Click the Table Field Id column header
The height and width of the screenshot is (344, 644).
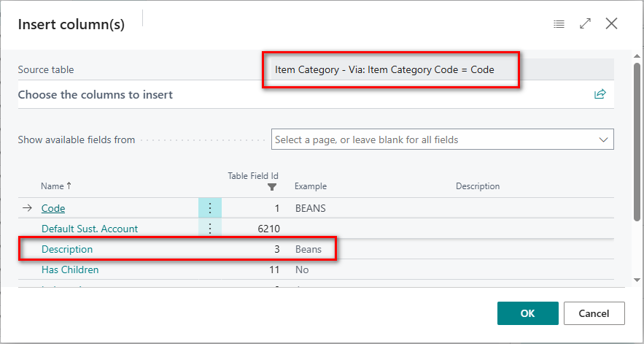tap(253, 176)
